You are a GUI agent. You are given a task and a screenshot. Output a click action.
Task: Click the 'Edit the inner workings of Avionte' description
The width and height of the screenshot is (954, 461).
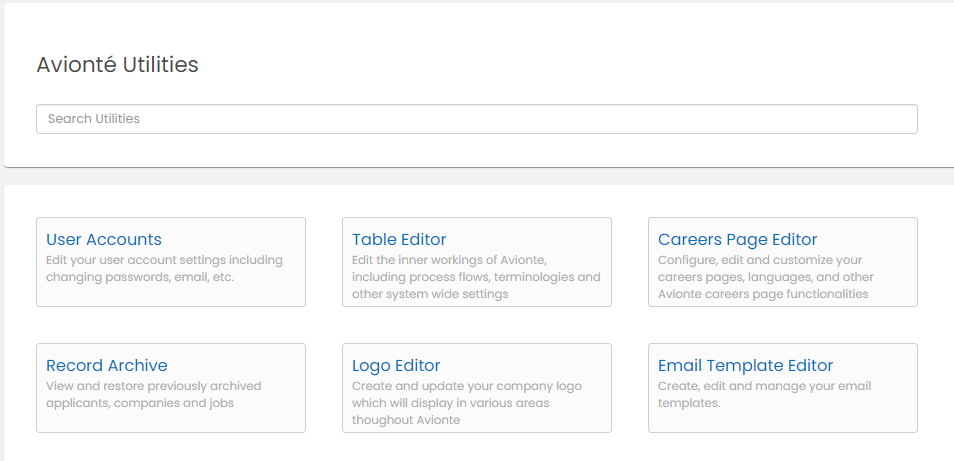[x=476, y=277]
